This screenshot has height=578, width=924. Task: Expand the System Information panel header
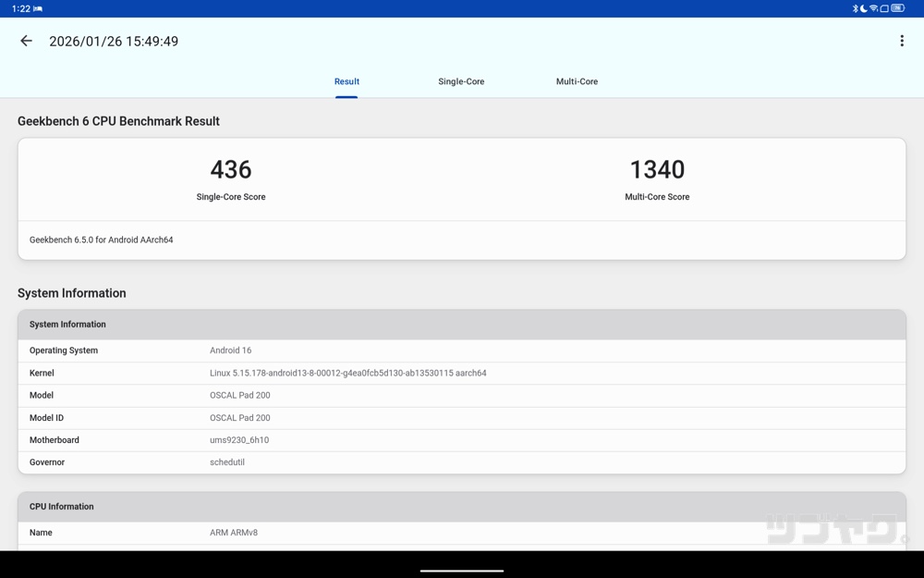462,324
